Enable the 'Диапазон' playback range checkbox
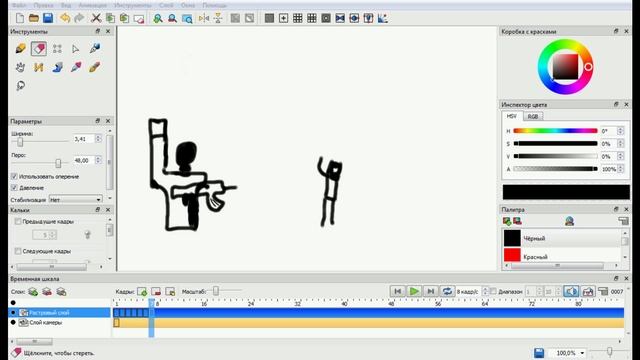The image size is (640, 360). [x=493, y=291]
